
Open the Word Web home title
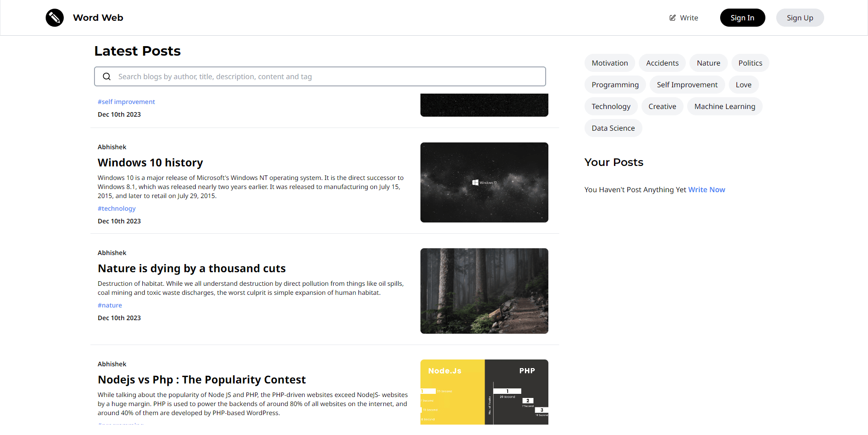point(98,18)
